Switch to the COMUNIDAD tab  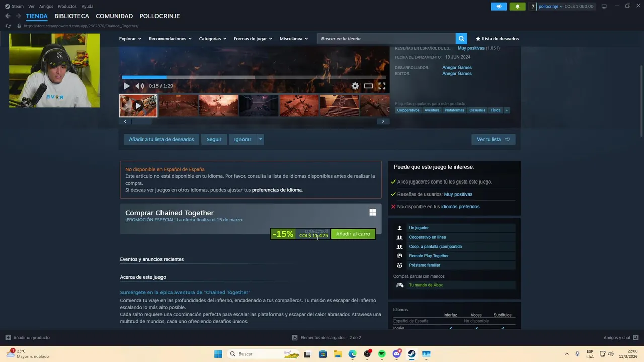point(114,16)
